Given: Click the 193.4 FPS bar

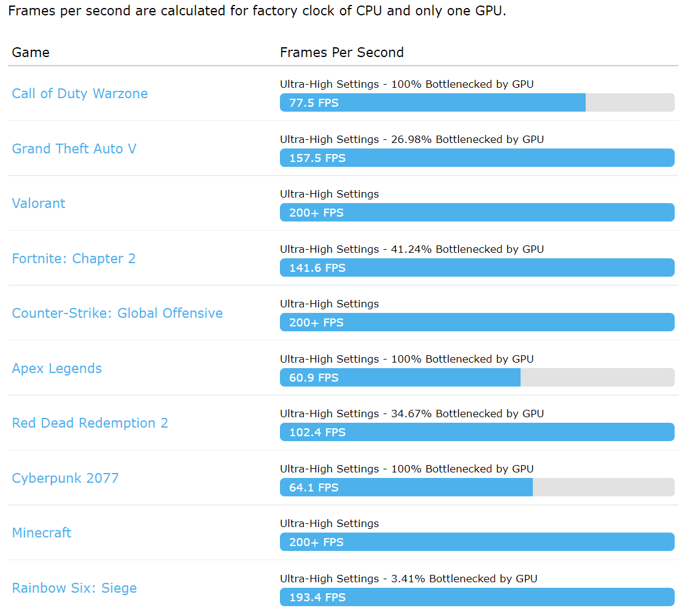Looking at the screenshot, I should tap(477, 598).
